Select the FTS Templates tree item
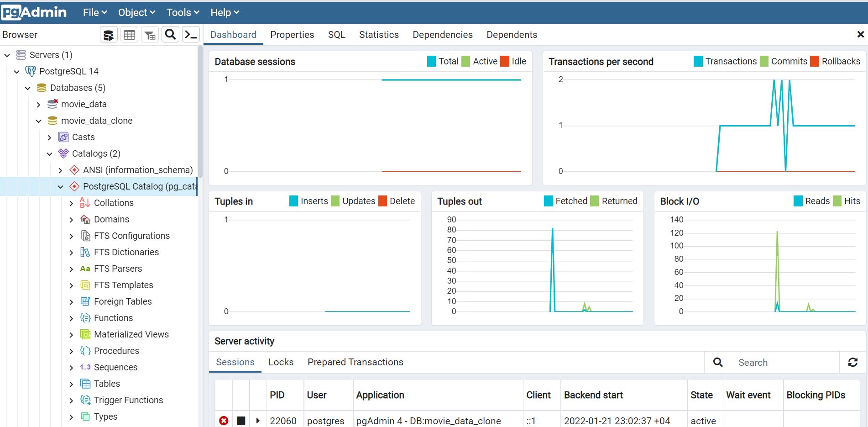868x427 pixels. click(x=124, y=285)
